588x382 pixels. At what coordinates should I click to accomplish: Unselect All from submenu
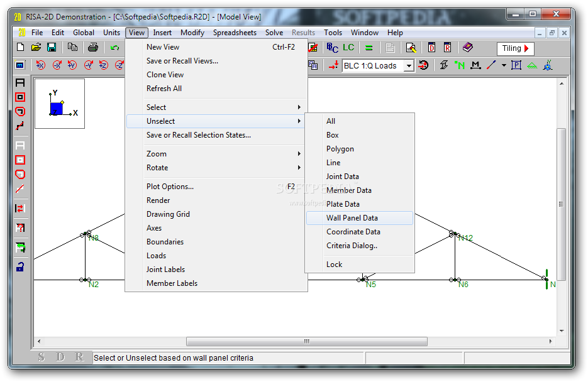point(360,121)
